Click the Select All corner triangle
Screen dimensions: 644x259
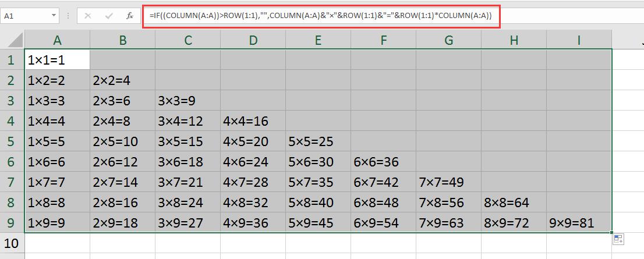click(15, 40)
